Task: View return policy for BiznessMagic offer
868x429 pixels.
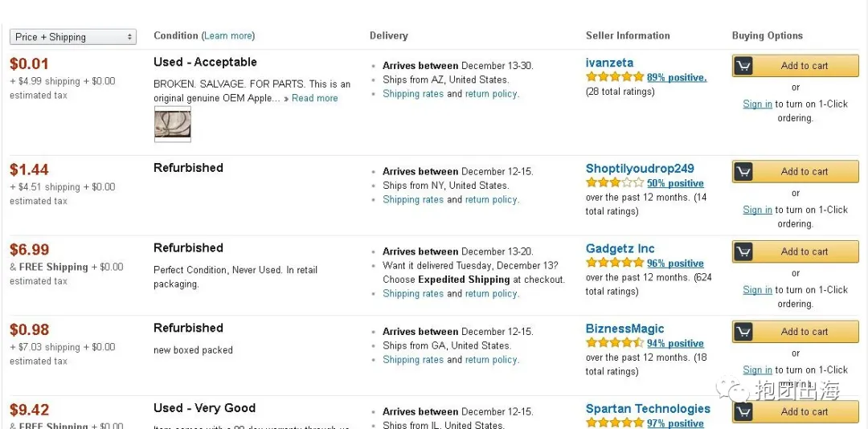Action: click(x=492, y=360)
